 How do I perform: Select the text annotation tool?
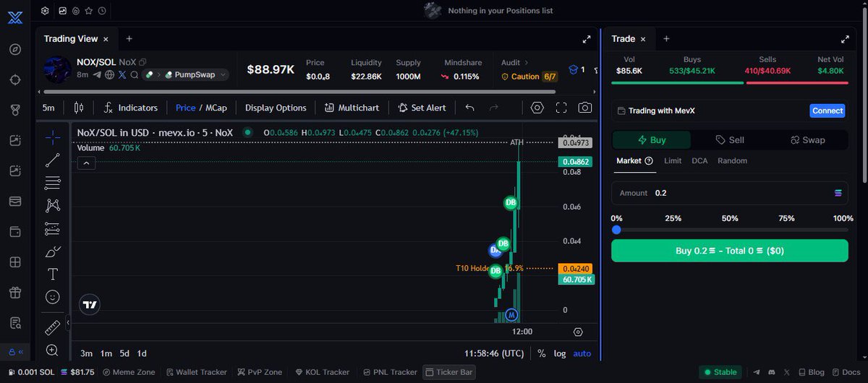(x=52, y=274)
